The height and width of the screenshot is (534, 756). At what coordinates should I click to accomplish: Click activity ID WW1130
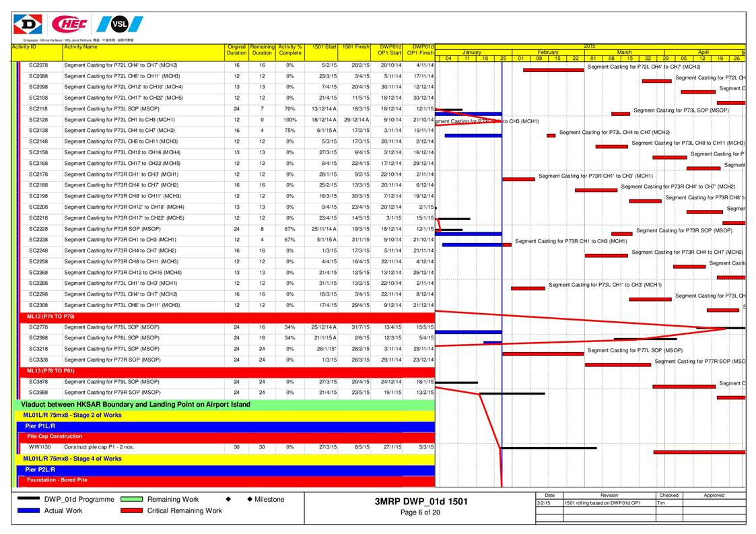click(40, 447)
